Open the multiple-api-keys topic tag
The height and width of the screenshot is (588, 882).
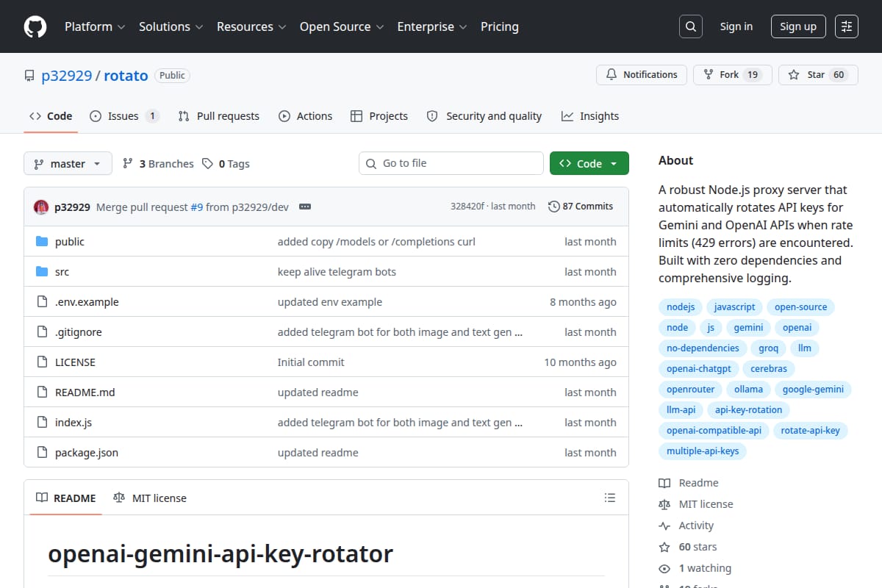tap(703, 451)
